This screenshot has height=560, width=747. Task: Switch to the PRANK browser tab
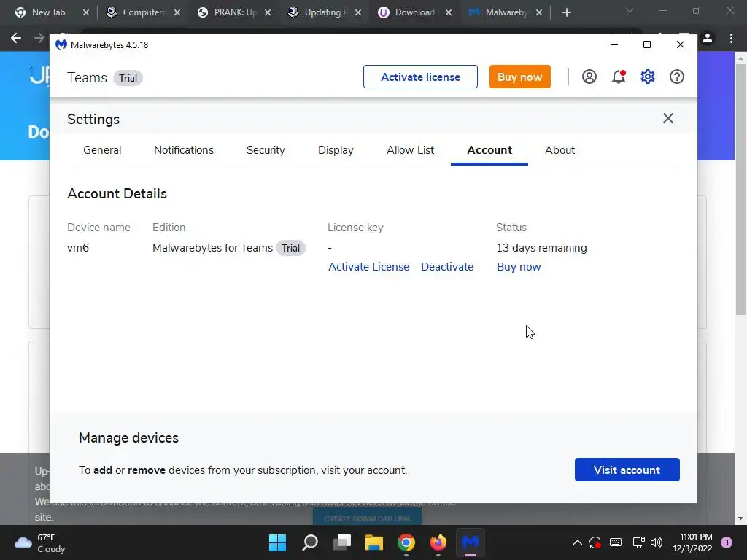click(x=235, y=12)
